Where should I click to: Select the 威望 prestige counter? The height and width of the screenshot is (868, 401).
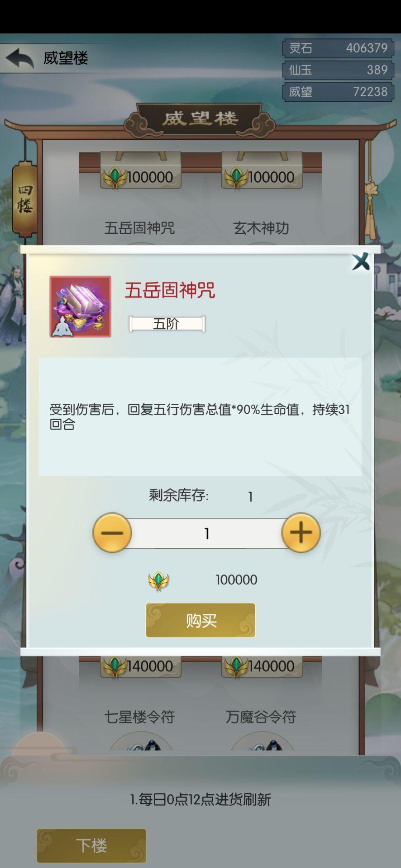[338, 92]
